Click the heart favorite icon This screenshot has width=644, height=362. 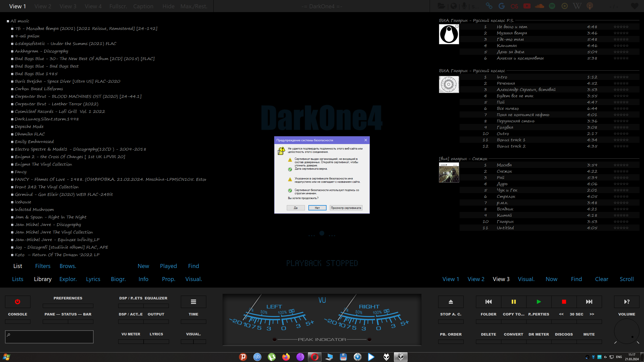634,6
